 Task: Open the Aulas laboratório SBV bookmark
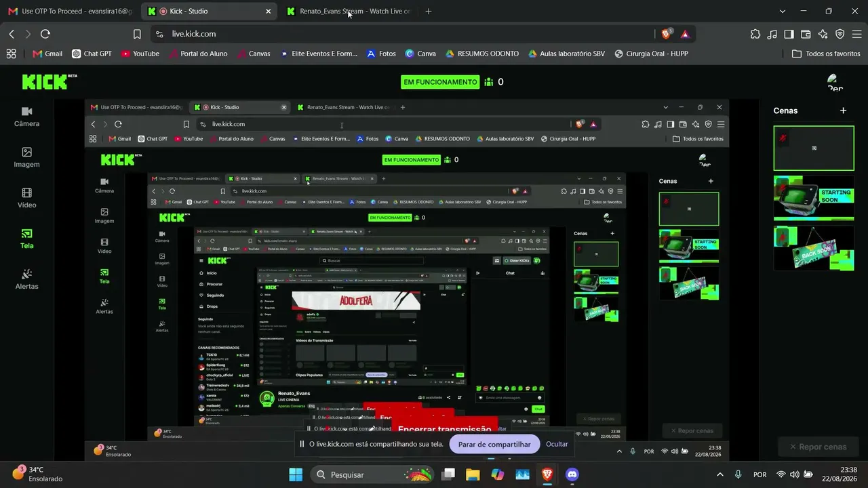[567, 54]
